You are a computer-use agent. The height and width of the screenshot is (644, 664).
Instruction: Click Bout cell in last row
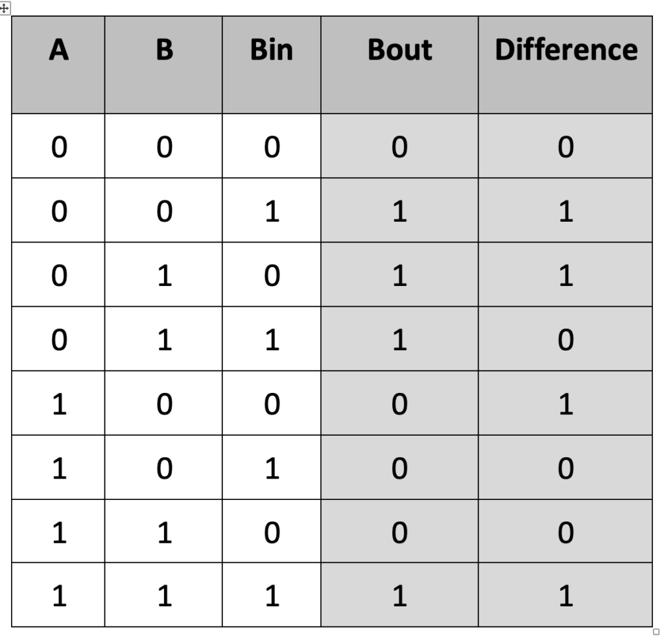399,595
